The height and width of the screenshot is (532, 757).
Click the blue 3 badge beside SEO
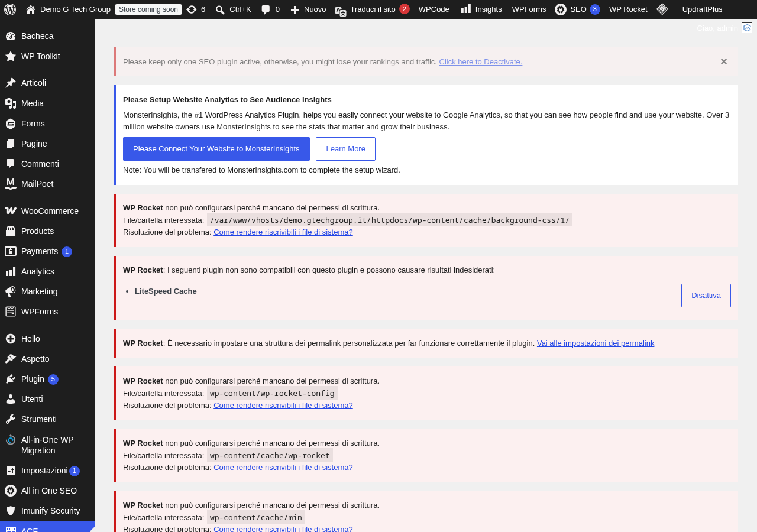click(595, 9)
